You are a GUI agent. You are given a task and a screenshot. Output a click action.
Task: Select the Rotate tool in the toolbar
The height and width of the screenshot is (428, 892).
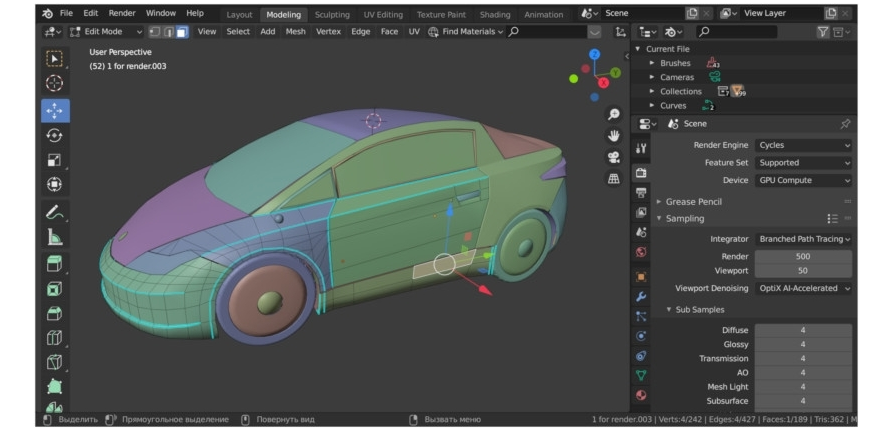click(55, 135)
